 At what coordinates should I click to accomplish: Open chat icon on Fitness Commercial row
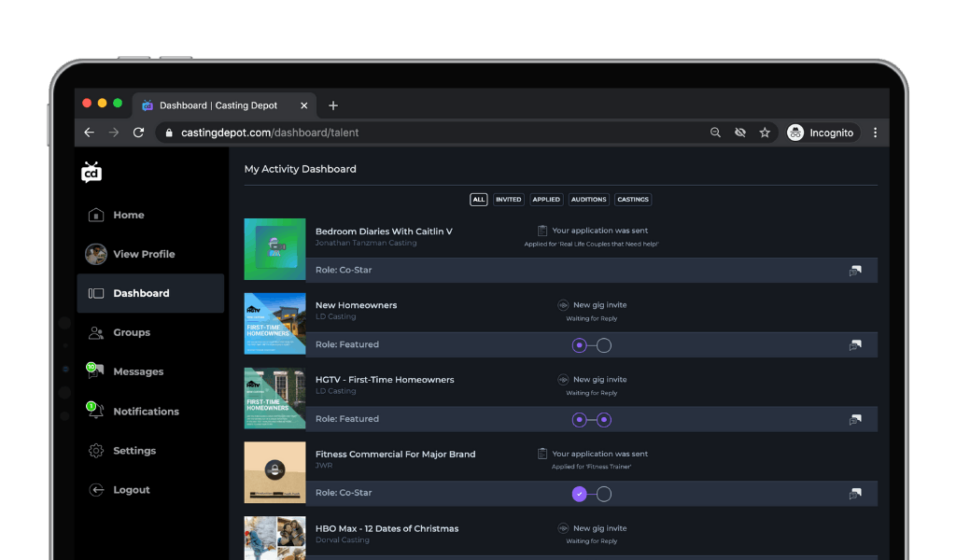click(x=854, y=494)
